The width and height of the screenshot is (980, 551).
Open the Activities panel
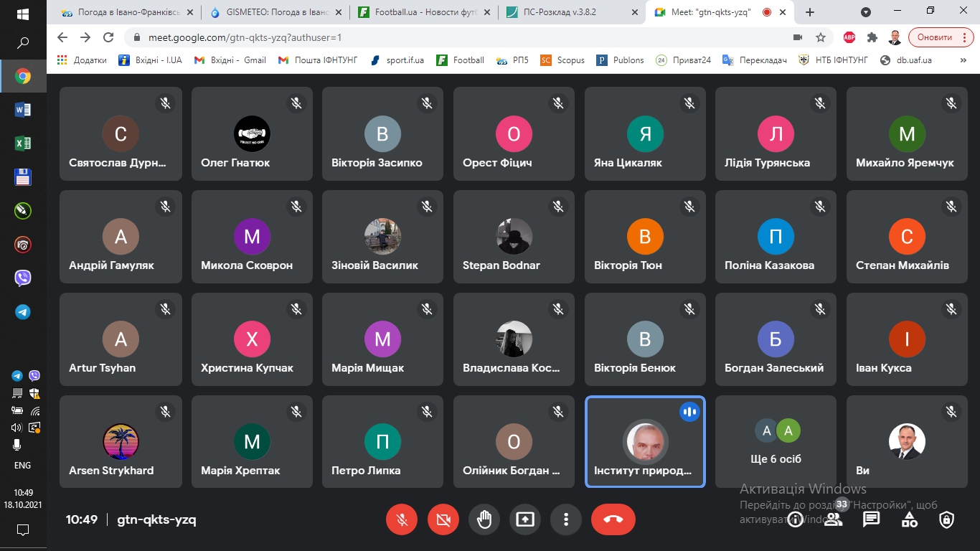click(909, 519)
